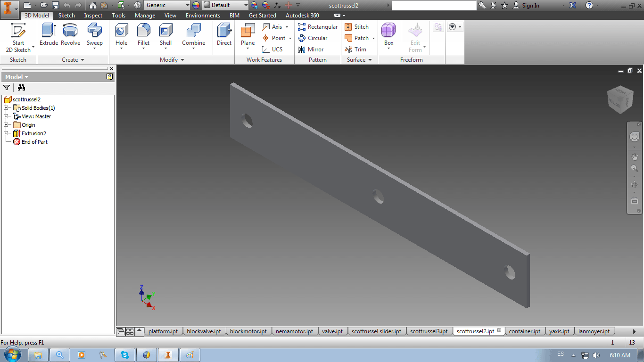Open the Inspect ribbon tab
Image resolution: width=644 pixels, height=362 pixels.
[93, 16]
